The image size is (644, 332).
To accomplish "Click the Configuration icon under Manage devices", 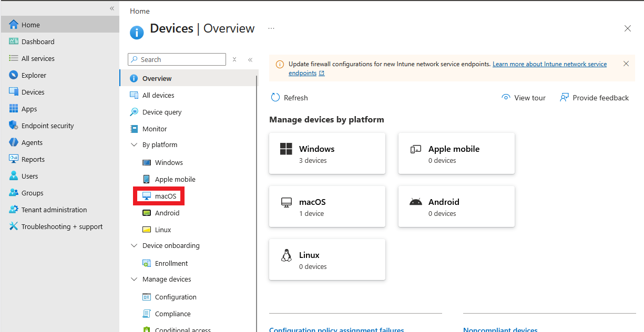I will click(146, 297).
